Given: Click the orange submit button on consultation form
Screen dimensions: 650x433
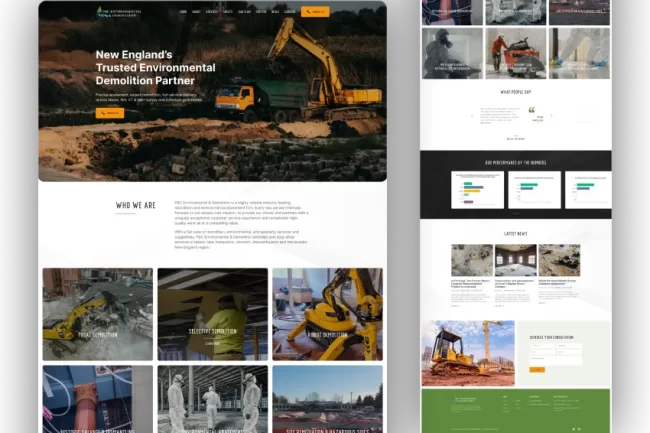Looking at the screenshot, I should (x=537, y=370).
